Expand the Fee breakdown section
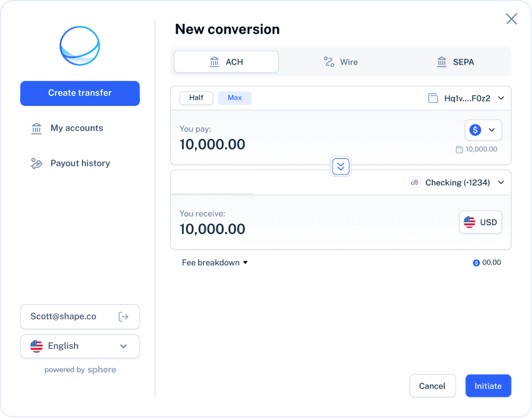The width and height of the screenshot is (532, 418). [x=214, y=262]
